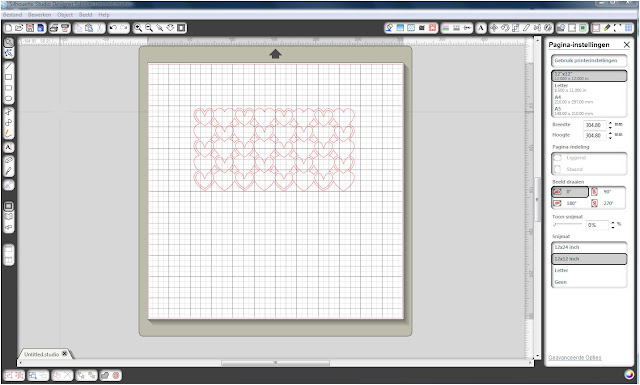Choose the Staand page orientation
This screenshot has width=640, height=385.
point(589,169)
